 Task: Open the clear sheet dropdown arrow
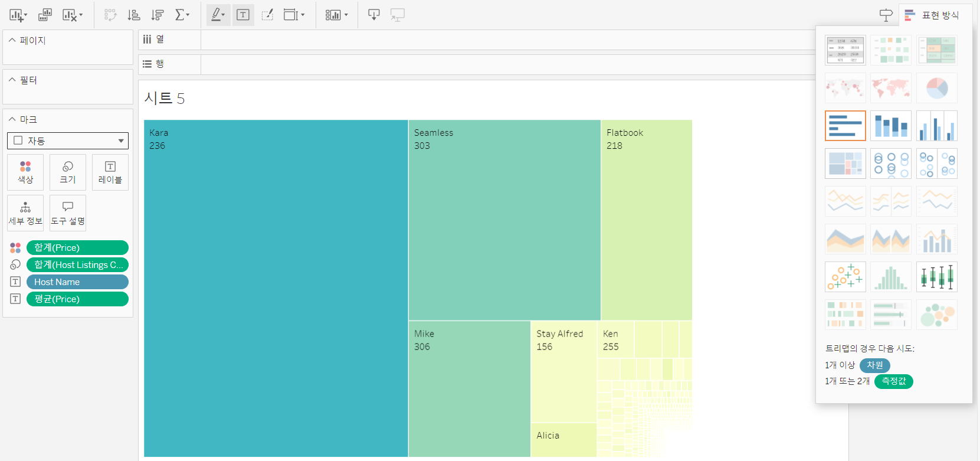(81, 15)
